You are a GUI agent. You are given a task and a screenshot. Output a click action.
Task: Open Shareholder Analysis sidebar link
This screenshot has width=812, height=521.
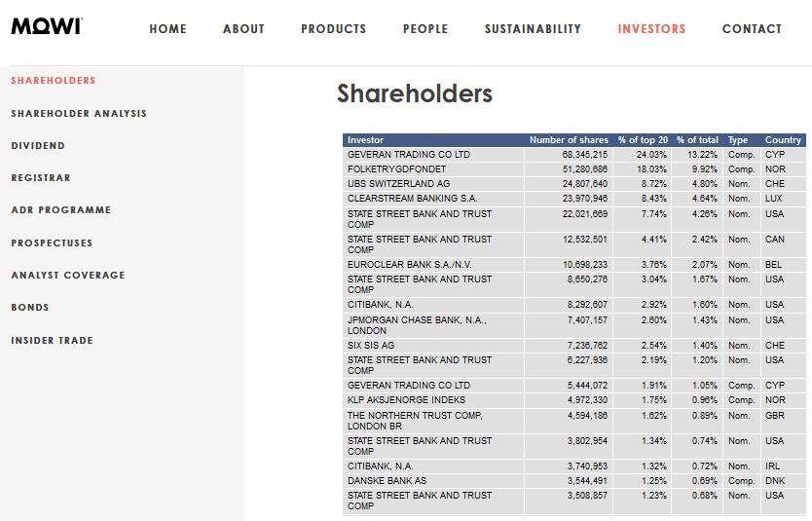(79, 114)
